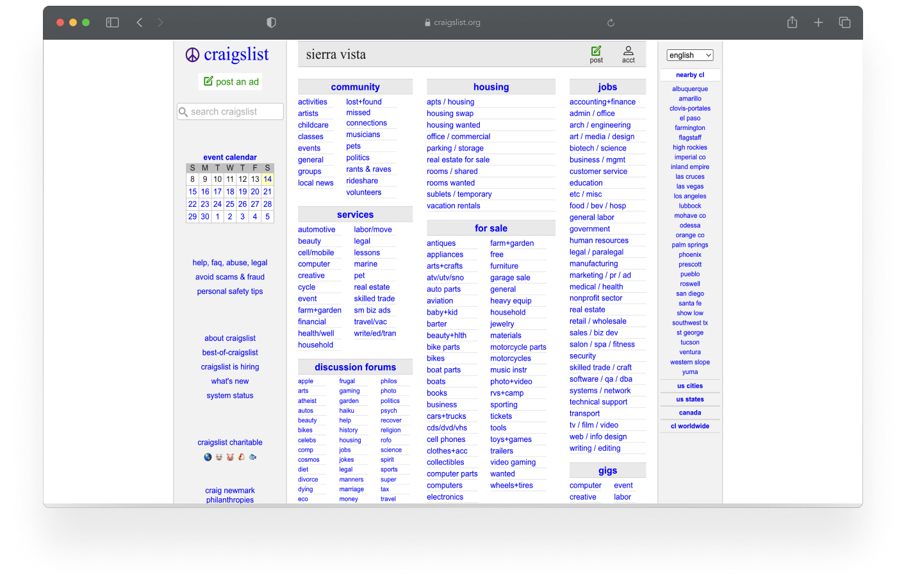Open craig newmark philanthropies link
906x588 pixels.
pos(230,495)
